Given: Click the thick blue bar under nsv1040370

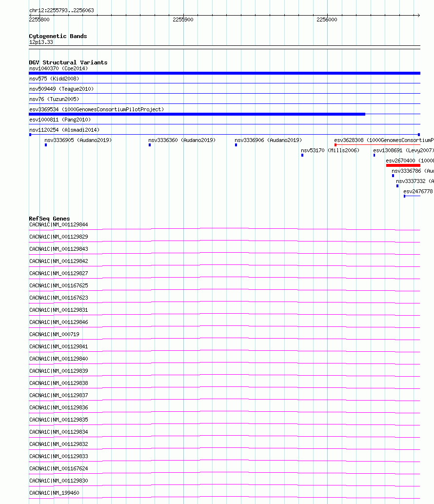Looking at the screenshot, I should tap(224, 73).
